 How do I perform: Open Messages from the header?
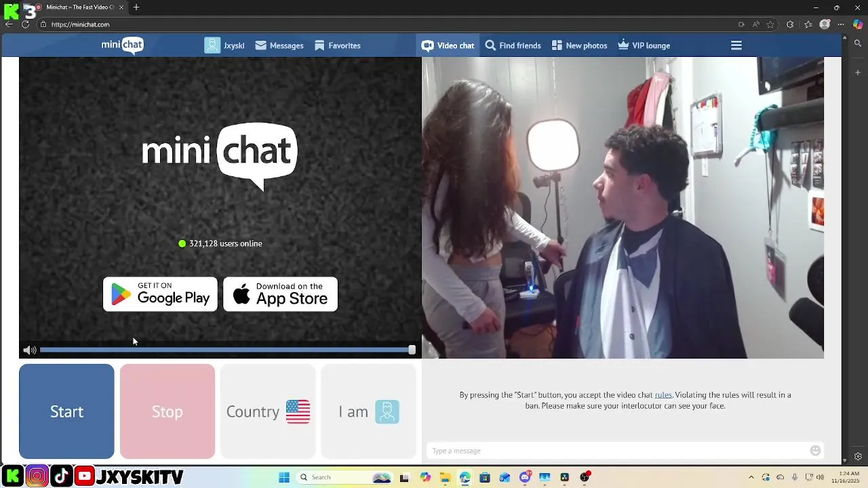[279, 45]
